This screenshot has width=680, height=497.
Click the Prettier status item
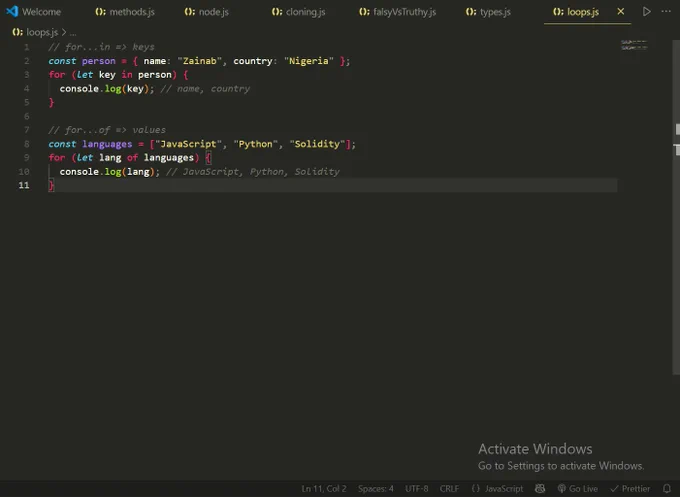click(630, 489)
